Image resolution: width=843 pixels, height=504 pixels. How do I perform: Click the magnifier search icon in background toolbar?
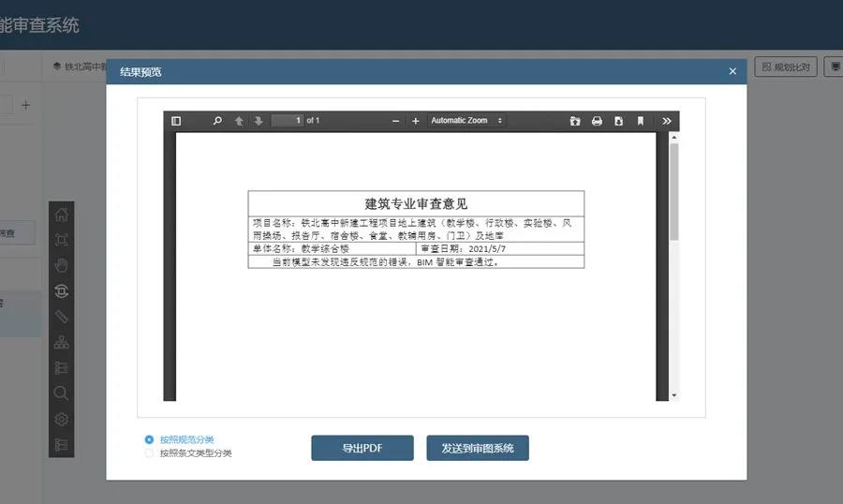(61, 393)
